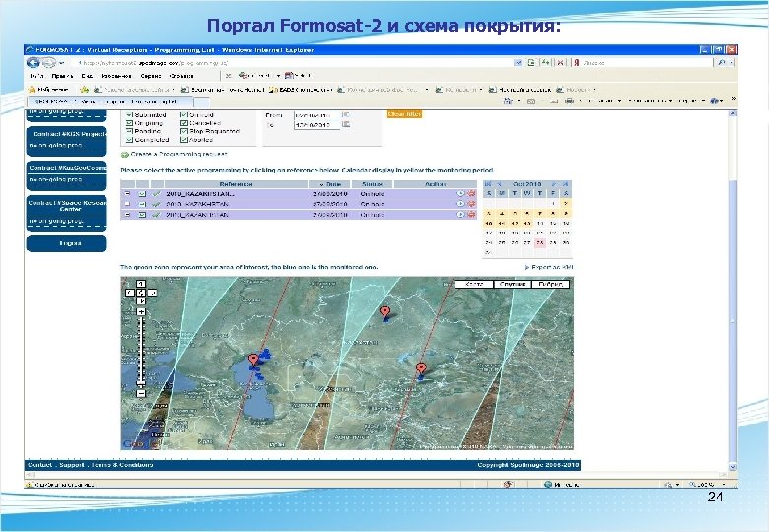Go to next month in calendar
Screen dimensions: 769x532
click(x=554, y=184)
